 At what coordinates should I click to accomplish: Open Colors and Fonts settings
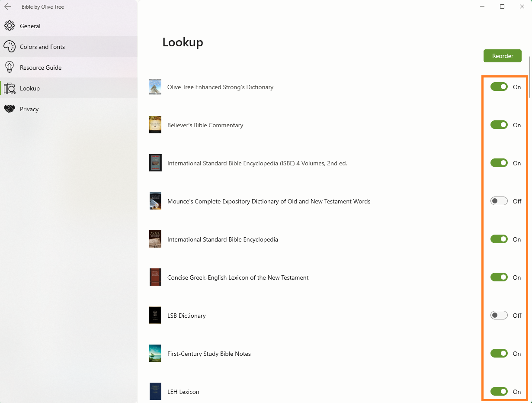(69, 47)
